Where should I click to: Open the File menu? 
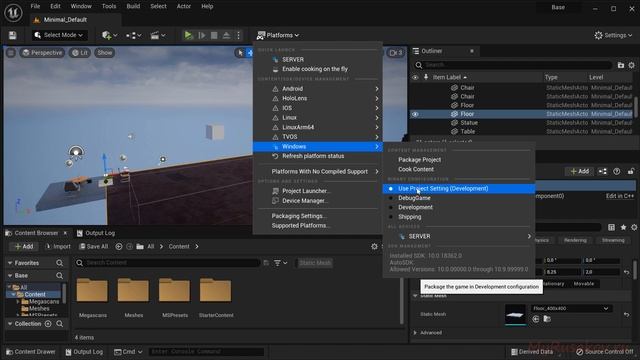[36, 6]
